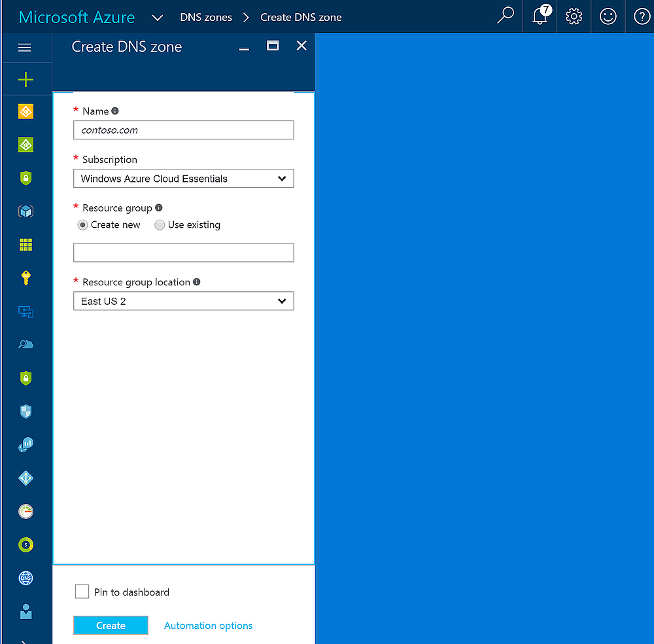This screenshot has height=644, width=654.
Task: Click the Microsoft Azure logo text
Action: click(77, 18)
